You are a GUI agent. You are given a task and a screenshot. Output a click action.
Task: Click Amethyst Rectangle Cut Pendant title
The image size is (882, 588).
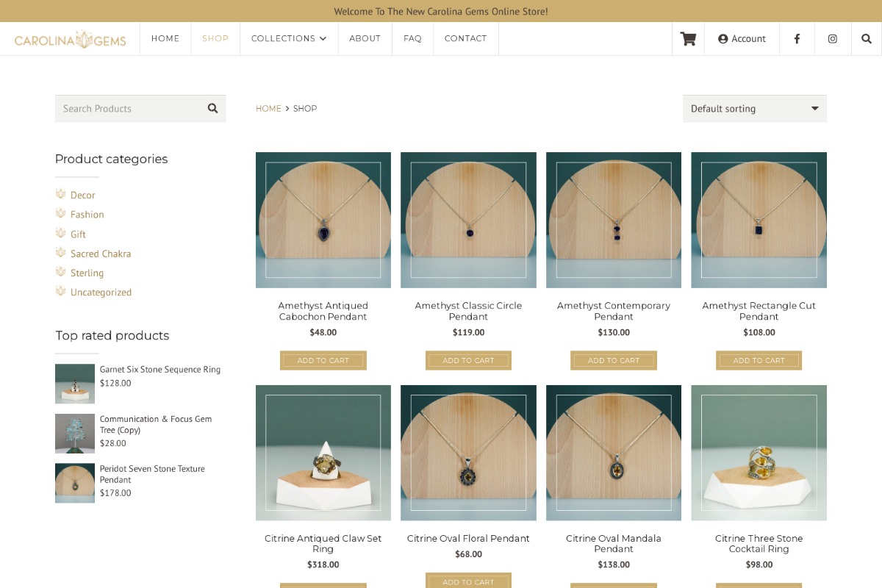point(759,311)
